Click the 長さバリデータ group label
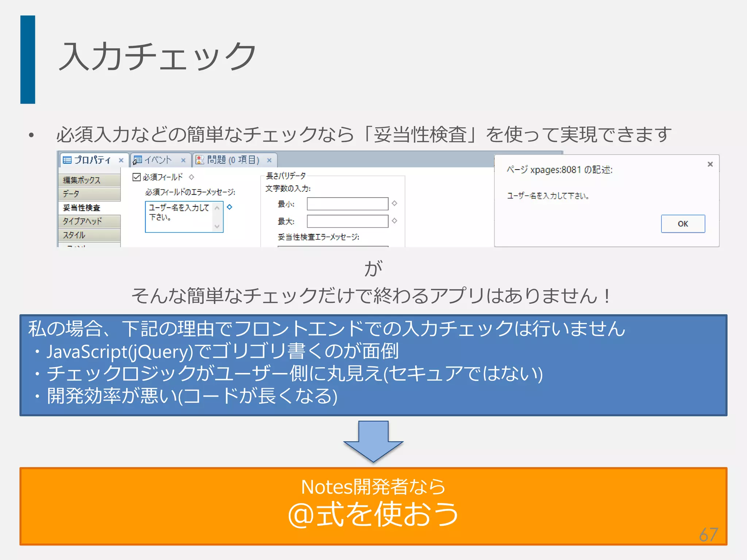Viewport: 747px width, 560px height. coord(286,176)
